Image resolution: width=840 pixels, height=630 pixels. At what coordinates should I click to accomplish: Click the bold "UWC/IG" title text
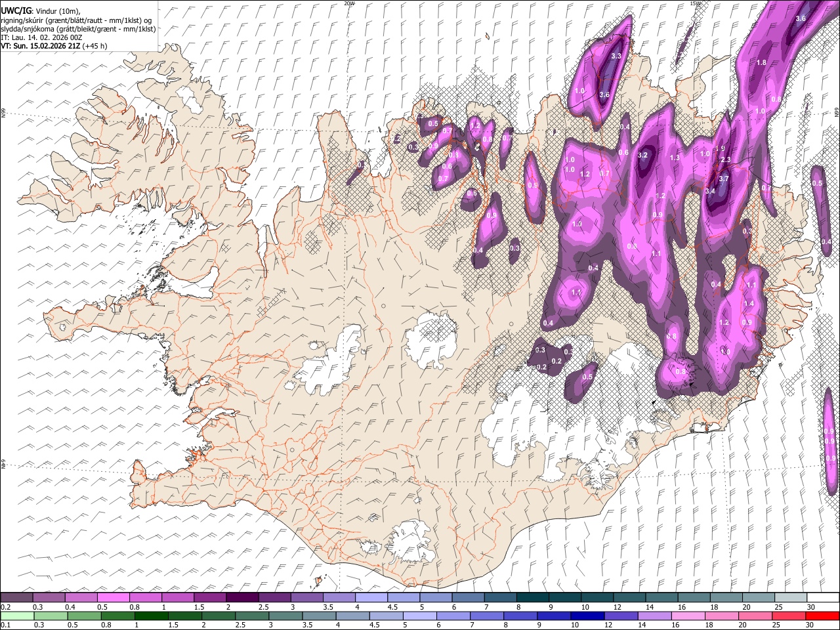[x=16, y=11]
